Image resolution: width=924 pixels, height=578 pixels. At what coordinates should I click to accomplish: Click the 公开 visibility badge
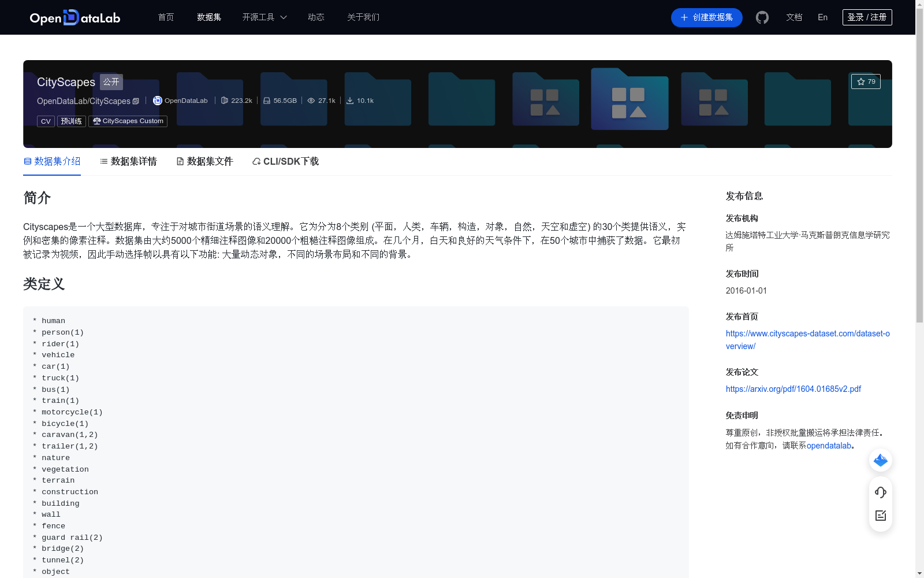tap(111, 82)
